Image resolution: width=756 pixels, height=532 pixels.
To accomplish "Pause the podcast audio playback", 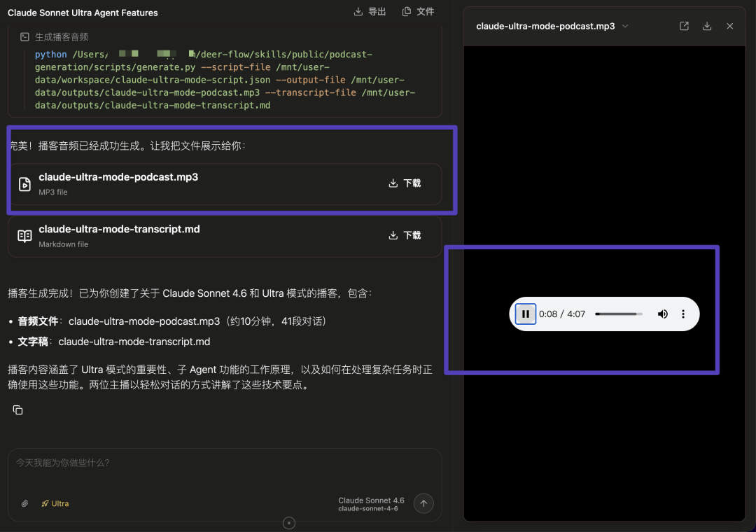I will coord(526,314).
